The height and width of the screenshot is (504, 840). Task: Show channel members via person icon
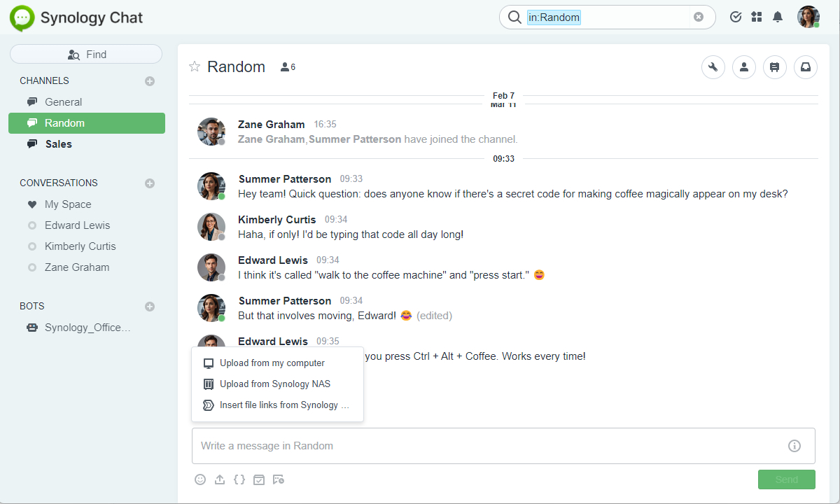tap(743, 67)
